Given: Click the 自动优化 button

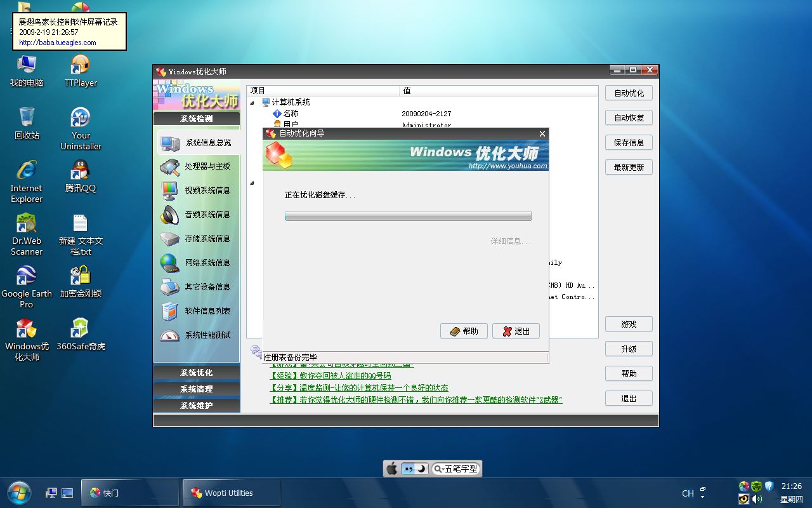Looking at the screenshot, I should 629,93.
